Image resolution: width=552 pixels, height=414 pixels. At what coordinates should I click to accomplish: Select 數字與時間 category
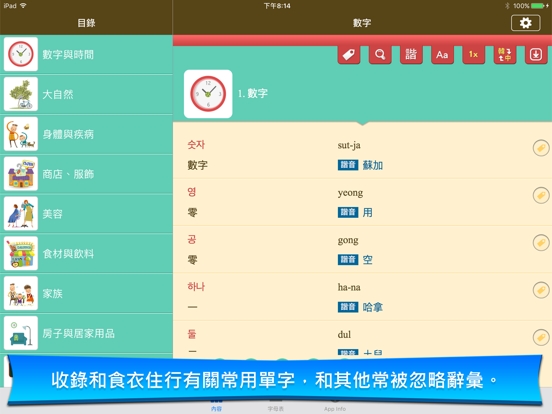click(x=86, y=55)
